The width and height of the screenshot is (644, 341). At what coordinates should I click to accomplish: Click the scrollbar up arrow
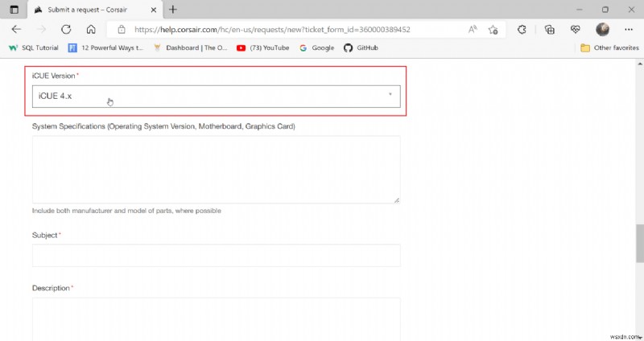click(x=640, y=64)
